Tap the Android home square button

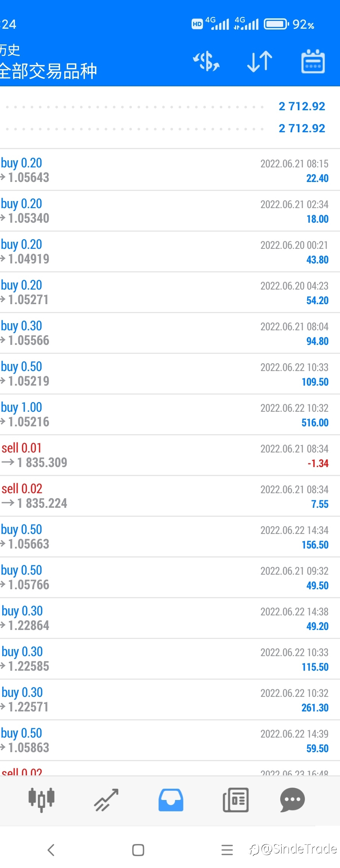(138, 850)
